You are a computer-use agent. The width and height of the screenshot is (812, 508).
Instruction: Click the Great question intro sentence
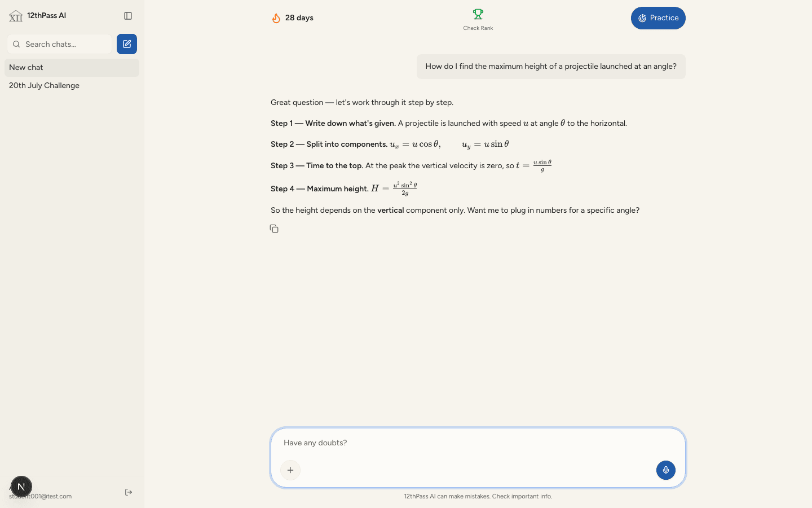(362, 103)
